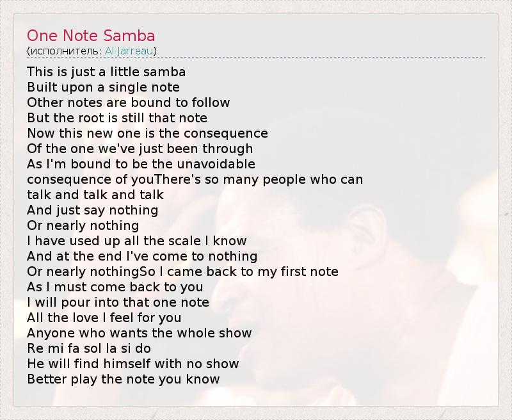The width and height of the screenshot is (512, 420).
Task: Click 'Now this new one is the consequence'
Action: [147, 133]
